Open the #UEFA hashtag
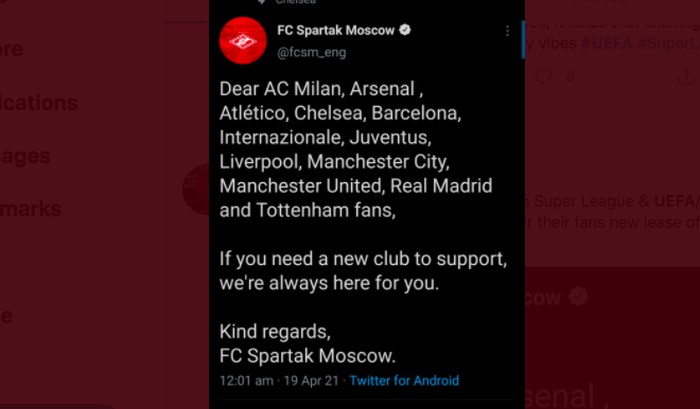700x409 pixels. click(607, 43)
